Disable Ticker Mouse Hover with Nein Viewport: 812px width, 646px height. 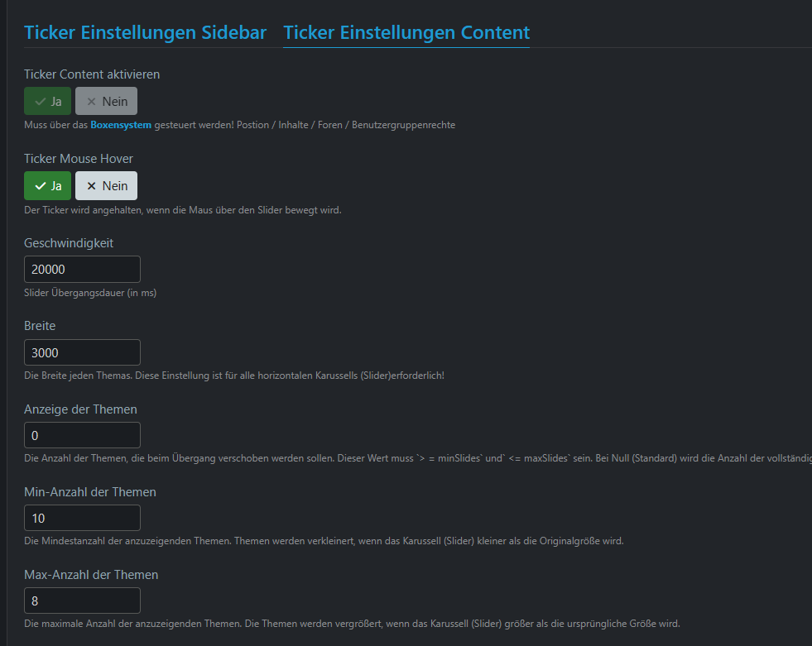(106, 186)
